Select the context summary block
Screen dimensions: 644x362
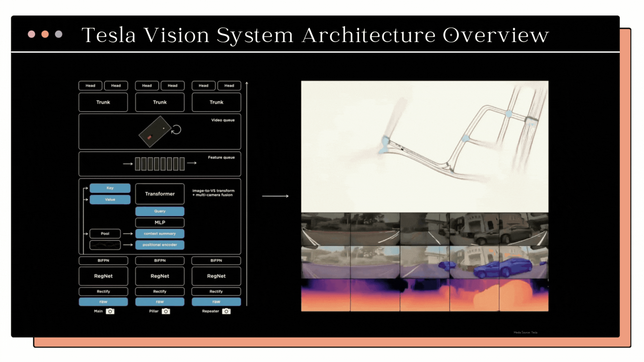point(160,234)
